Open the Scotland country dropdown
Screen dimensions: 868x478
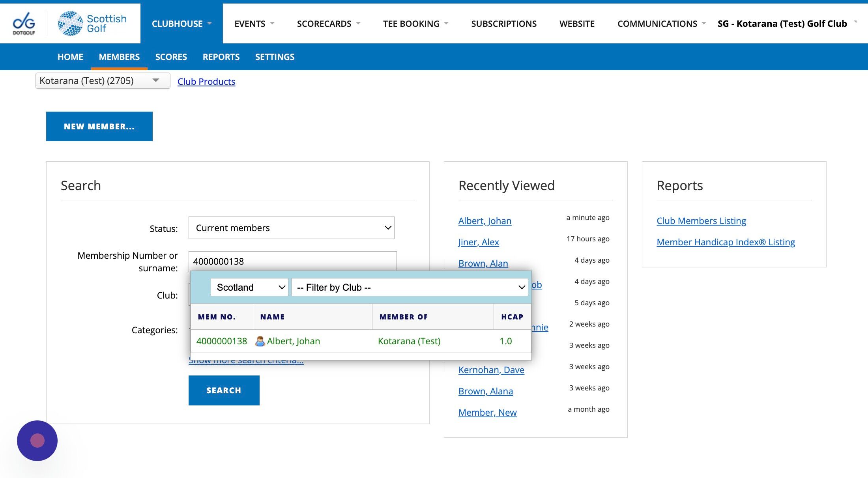coord(249,287)
